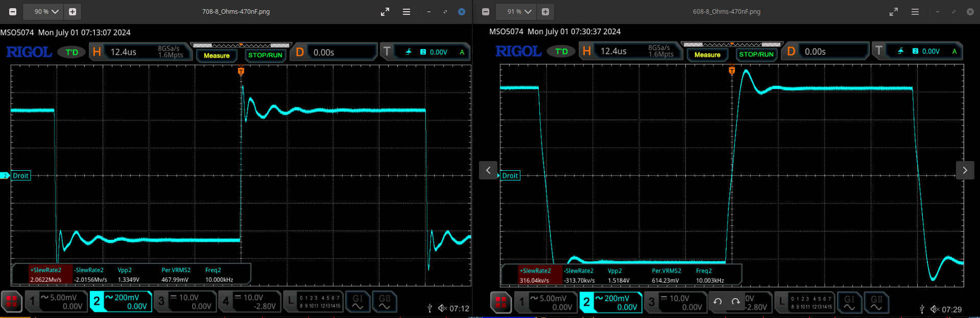The height and width of the screenshot is (318, 980).
Task: Click logic analyzer L panel in right scope
Action: point(804,303)
